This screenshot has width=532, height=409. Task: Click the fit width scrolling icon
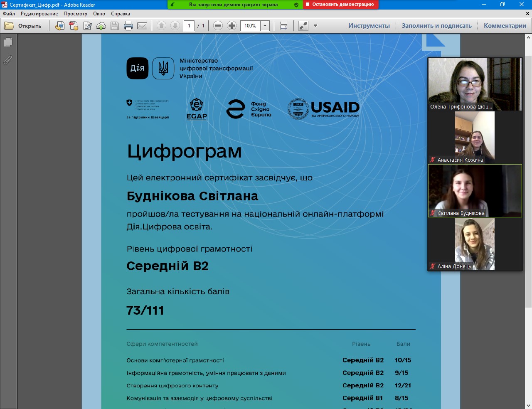[x=284, y=26]
